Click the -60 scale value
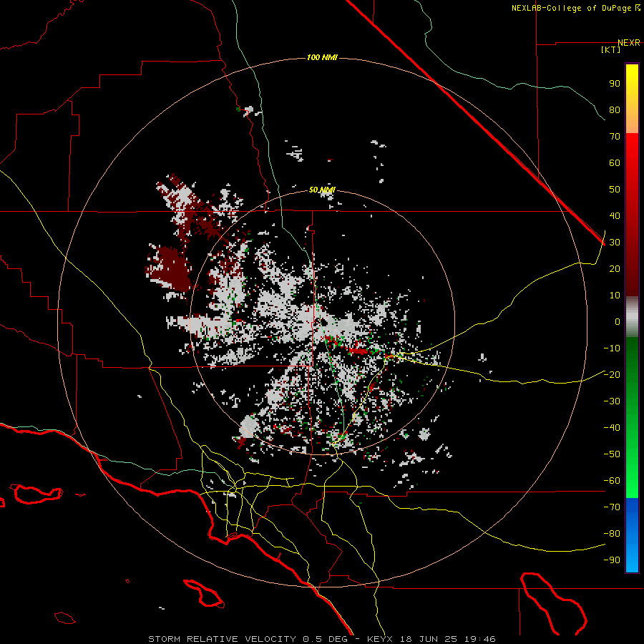The image size is (644, 644). click(612, 481)
